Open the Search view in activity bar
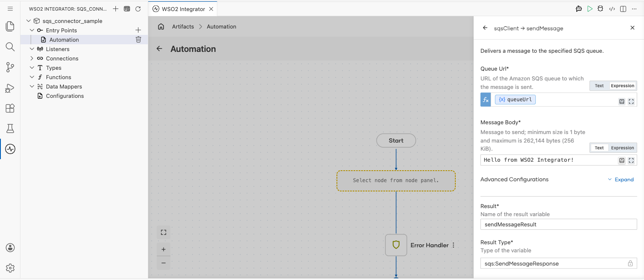Viewport: 644px width, 280px height. coord(10,46)
